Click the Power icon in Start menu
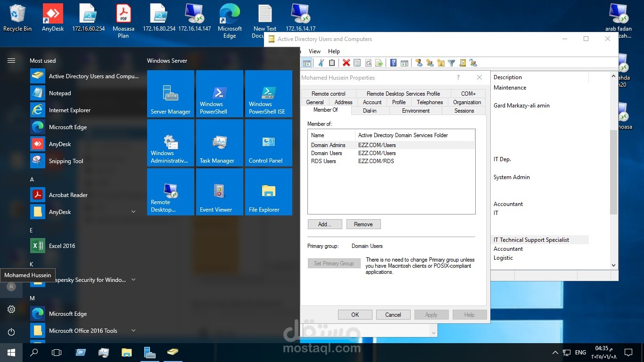The image size is (644, 362). point(11,332)
